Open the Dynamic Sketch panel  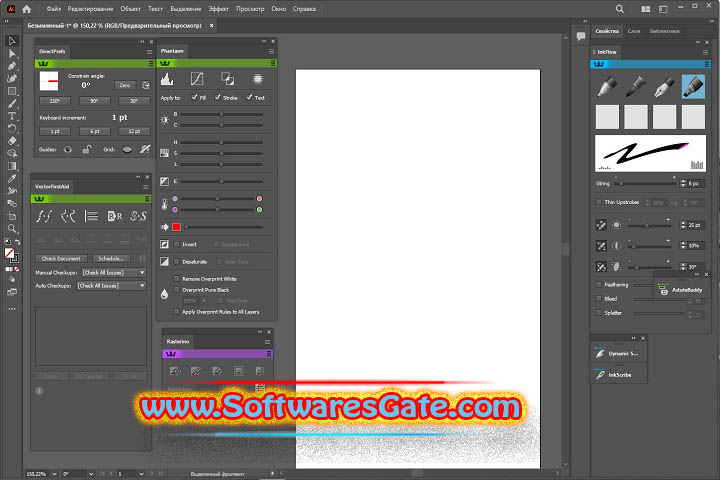[619, 354]
